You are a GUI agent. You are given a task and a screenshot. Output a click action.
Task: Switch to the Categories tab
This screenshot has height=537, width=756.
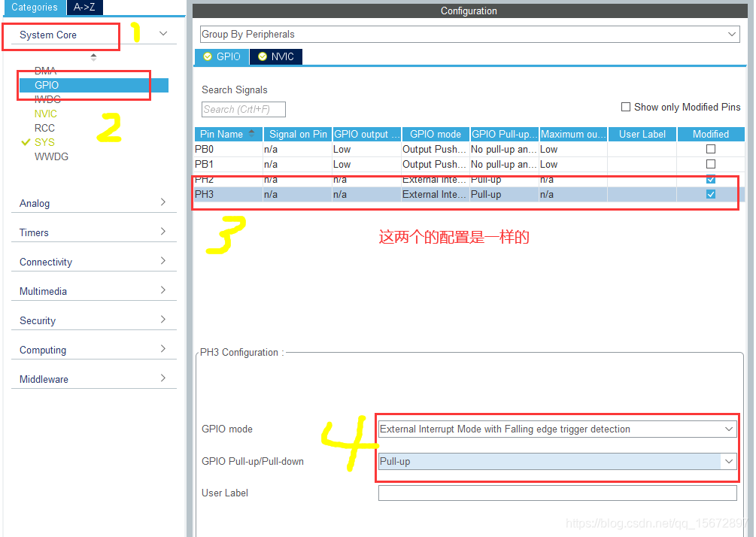(34, 8)
